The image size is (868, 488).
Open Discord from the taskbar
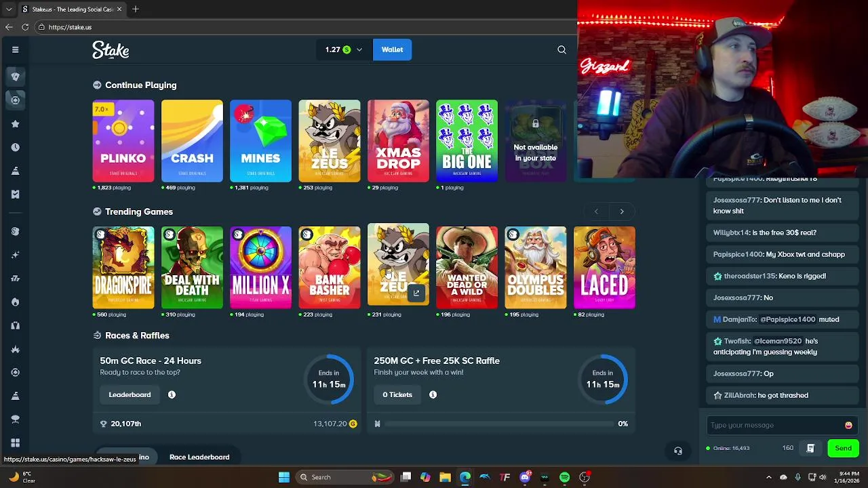pos(524,477)
